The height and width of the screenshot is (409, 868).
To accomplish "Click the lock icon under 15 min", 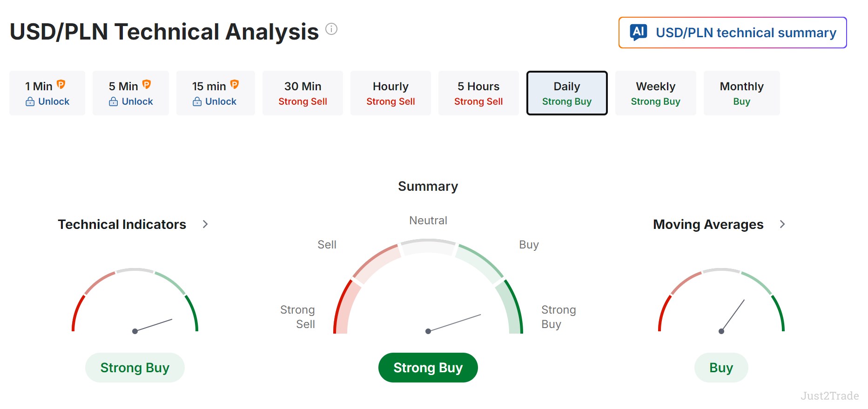I will tap(197, 101).
